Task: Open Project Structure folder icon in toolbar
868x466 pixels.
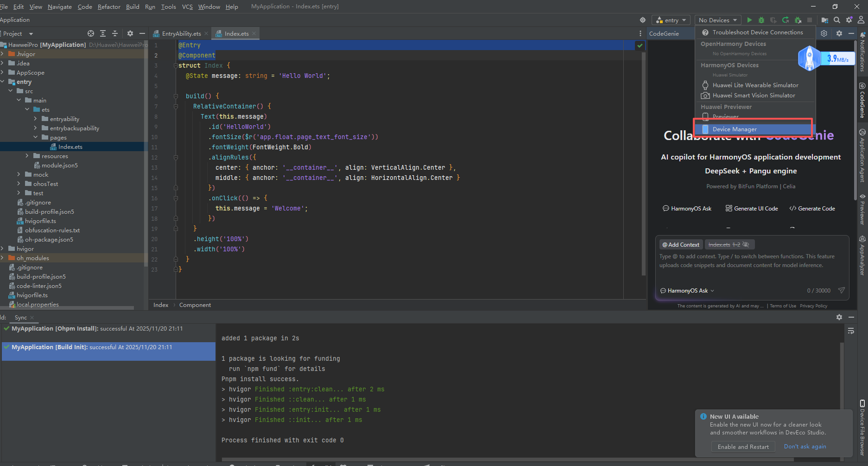Action: pos(825,20)
